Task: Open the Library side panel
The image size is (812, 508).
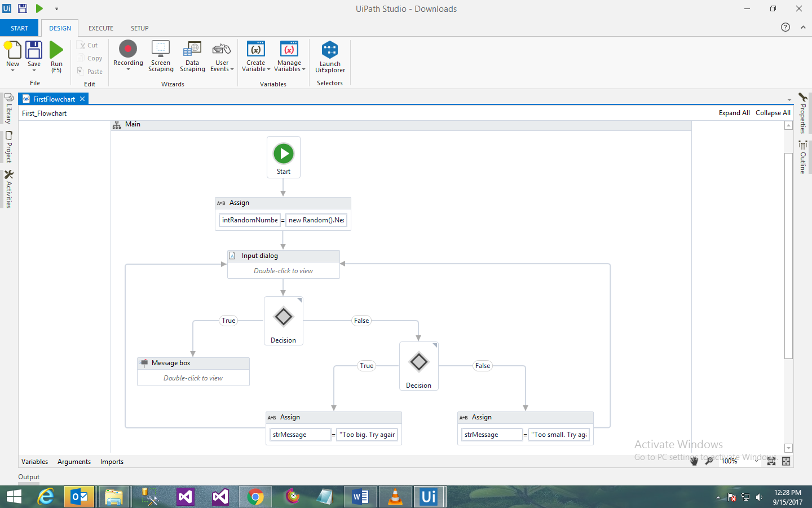Action: tap(8, 109)
